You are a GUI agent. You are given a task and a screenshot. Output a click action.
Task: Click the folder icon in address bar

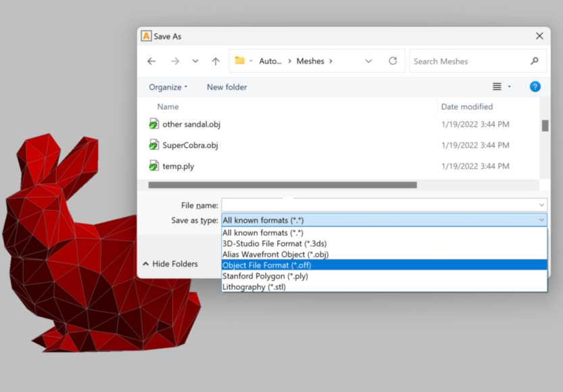tap(239, 61)
